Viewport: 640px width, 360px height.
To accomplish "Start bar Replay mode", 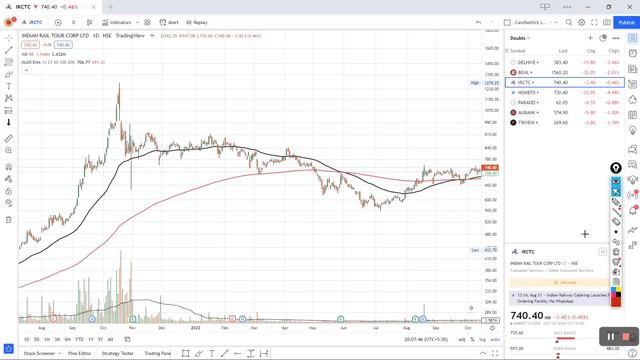I will click(197, 22).
